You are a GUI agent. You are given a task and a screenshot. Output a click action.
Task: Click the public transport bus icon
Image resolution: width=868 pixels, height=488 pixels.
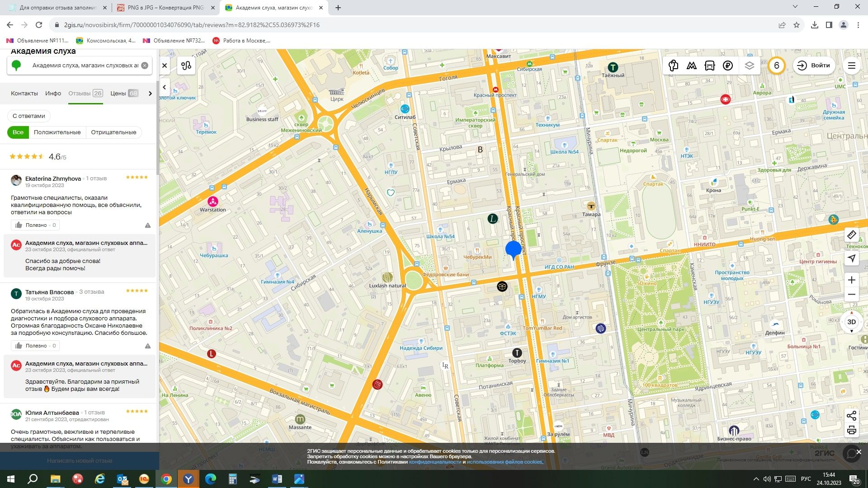(709, 66)
